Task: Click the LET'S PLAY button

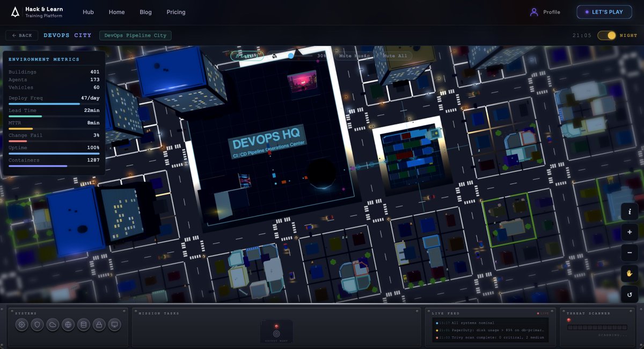Action: click(x=604, y=12)
